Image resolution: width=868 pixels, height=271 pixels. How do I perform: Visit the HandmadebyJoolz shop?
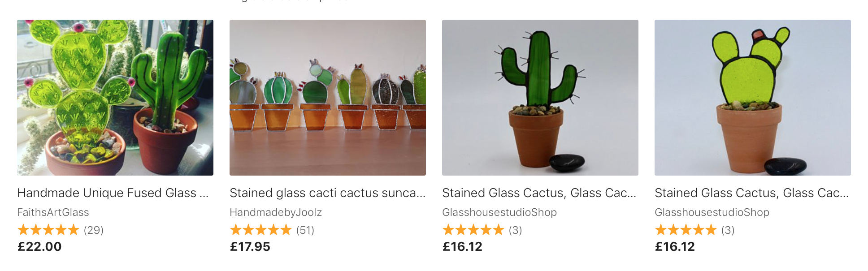(276, 212)
